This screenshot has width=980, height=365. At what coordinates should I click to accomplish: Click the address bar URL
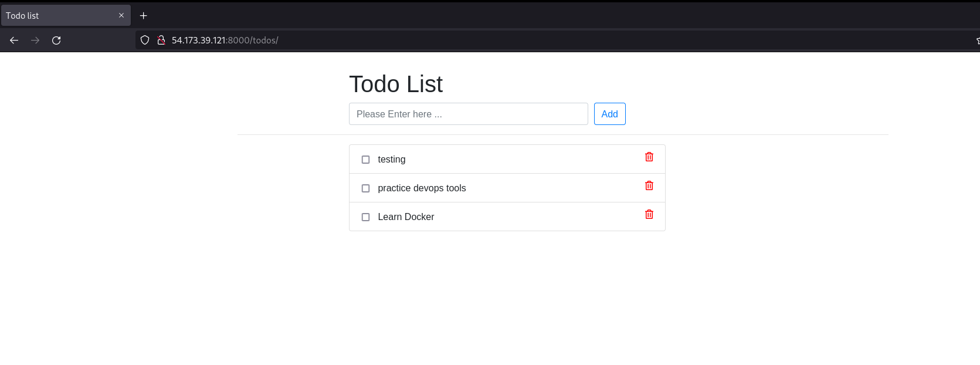tap(225, 40)
